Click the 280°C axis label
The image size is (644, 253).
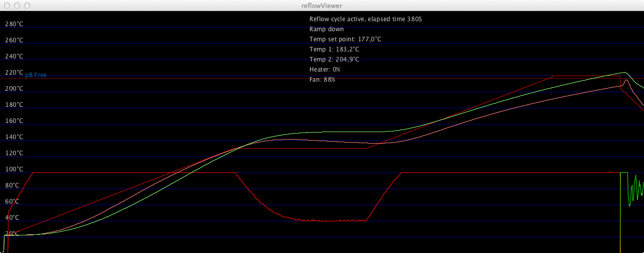[x=14, y=24]
